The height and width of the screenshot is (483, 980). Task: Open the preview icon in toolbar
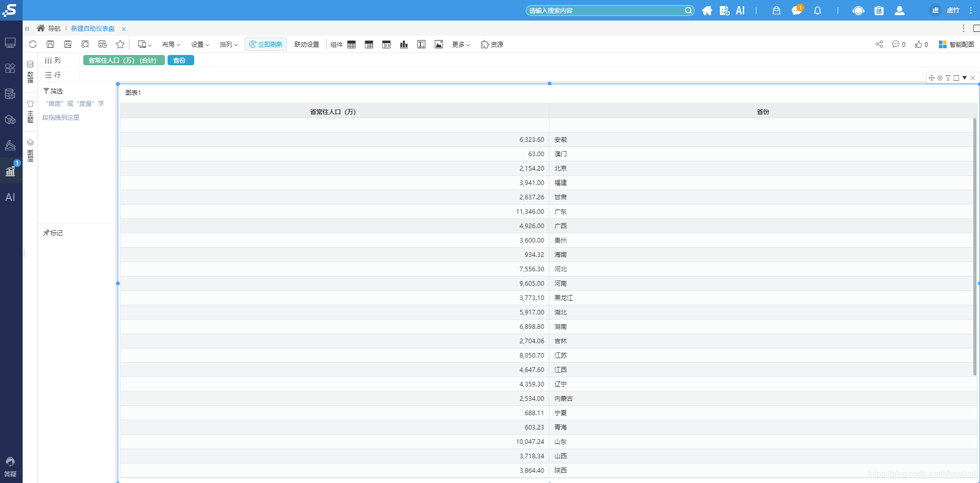[85, 44]
